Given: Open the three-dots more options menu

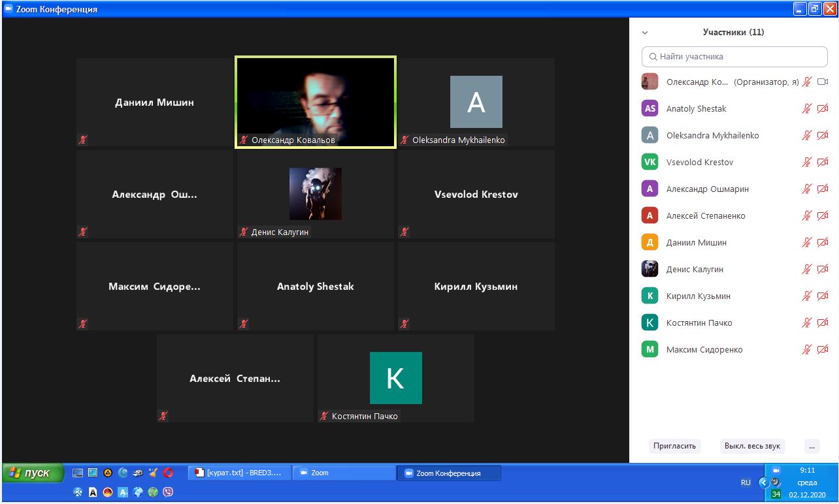Looking at the screenshot, I should (x=812, y=446).
